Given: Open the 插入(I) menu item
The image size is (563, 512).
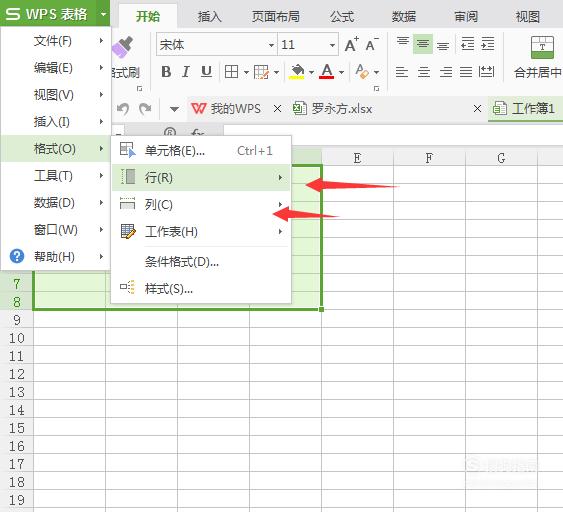Looking at the screenshot, I should (56, 121).
